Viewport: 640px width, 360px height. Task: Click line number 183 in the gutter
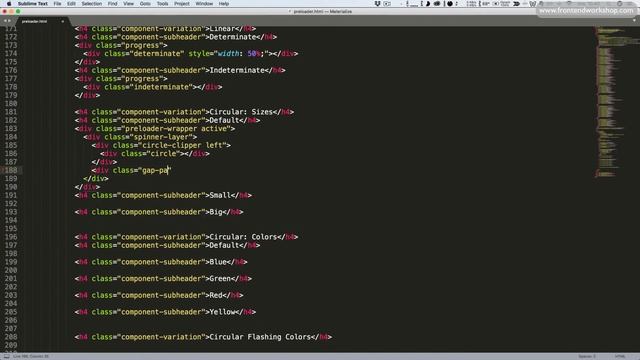[x=11, y=129]
